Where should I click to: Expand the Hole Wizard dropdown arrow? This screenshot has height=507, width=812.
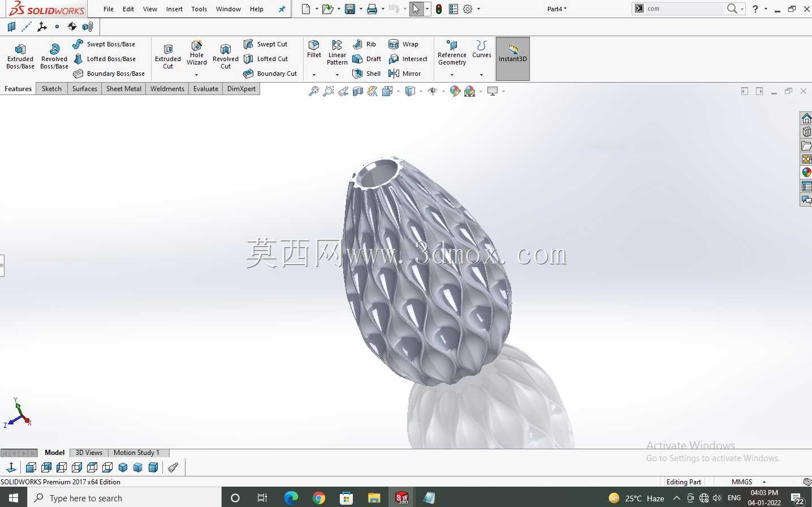[197, 75]
